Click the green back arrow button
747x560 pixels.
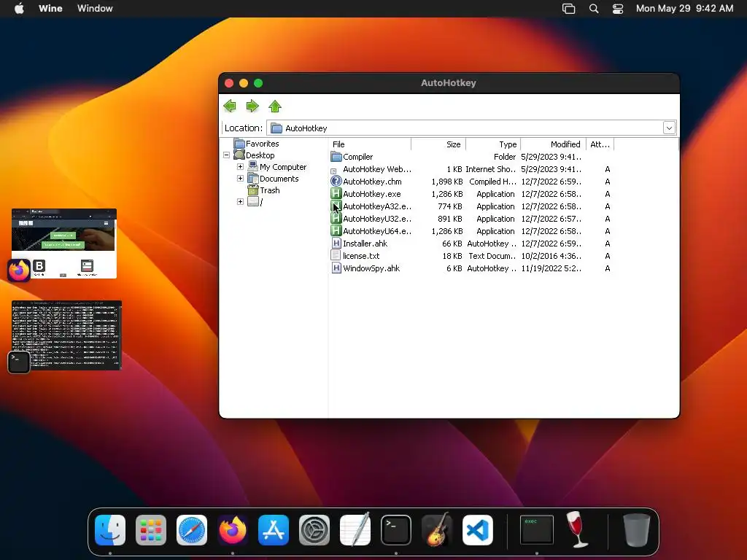pos(230,106)
